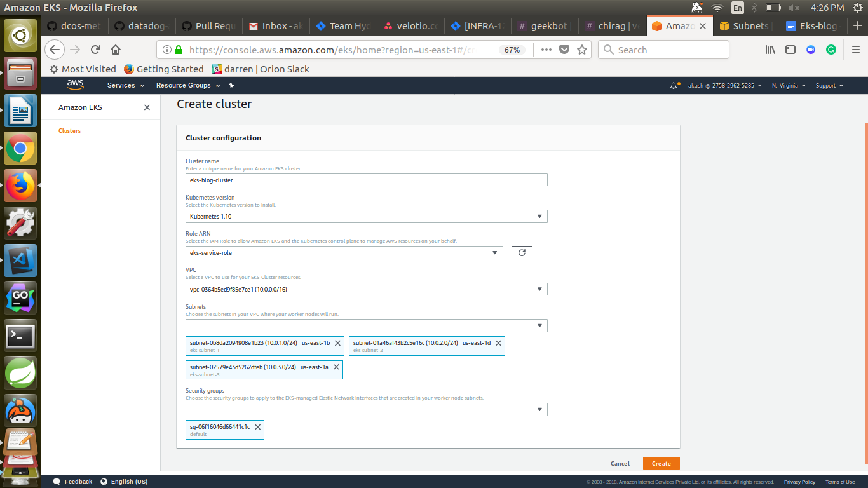Image resolution: width=868 pixels, height=488 pixels.
Task: Open N. Virginia region selector
Action: pos(789,85)
